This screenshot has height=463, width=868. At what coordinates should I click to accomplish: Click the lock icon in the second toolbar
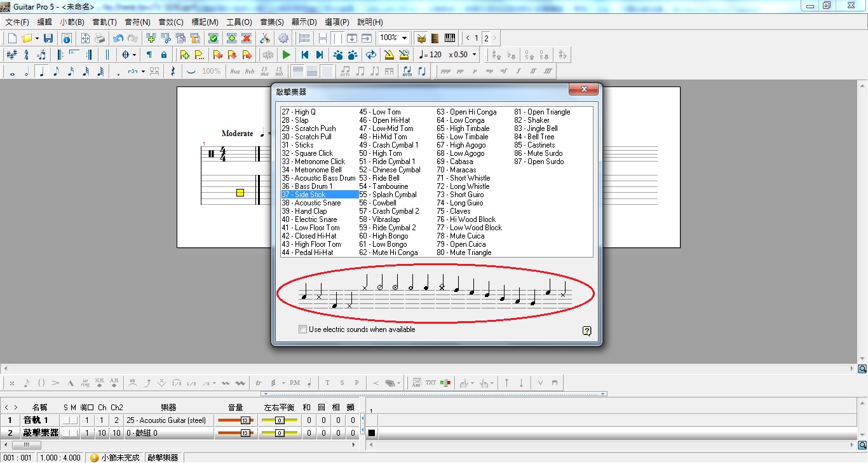[x=164, y=55]
